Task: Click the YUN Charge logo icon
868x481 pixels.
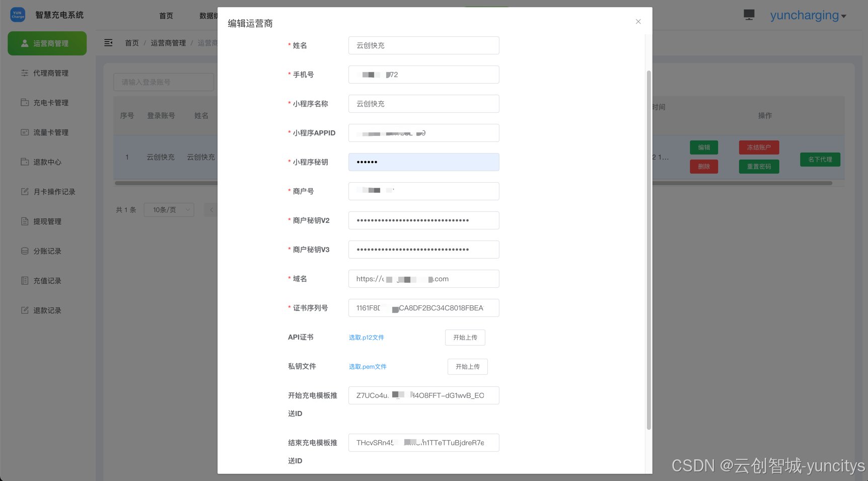Action: click(x=18, y=15)
